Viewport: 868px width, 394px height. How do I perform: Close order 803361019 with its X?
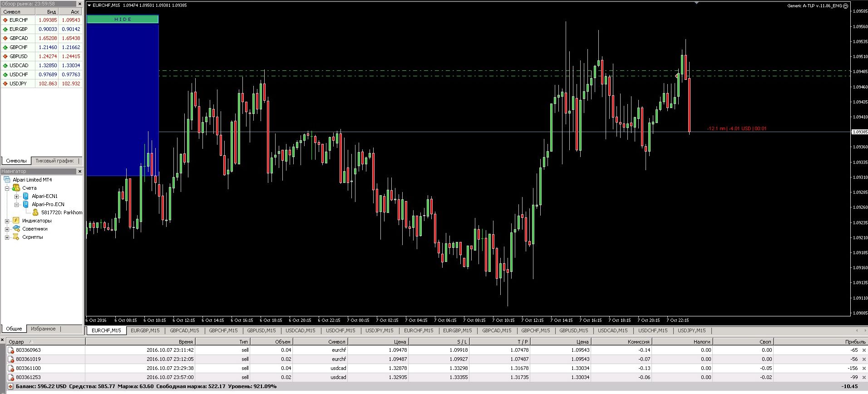[864, 359]
